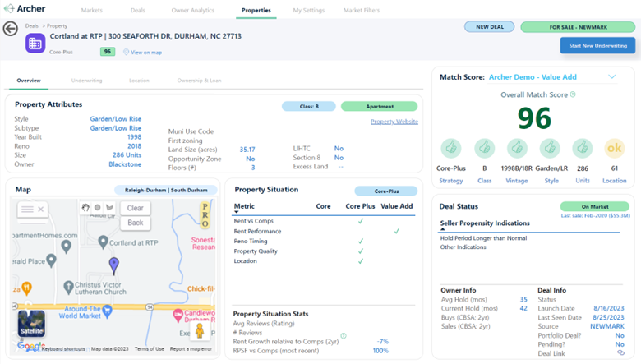Click the Candlewood hotel pin on map
This screenshot has width=641, height=364.
click(x=178, y=315)
